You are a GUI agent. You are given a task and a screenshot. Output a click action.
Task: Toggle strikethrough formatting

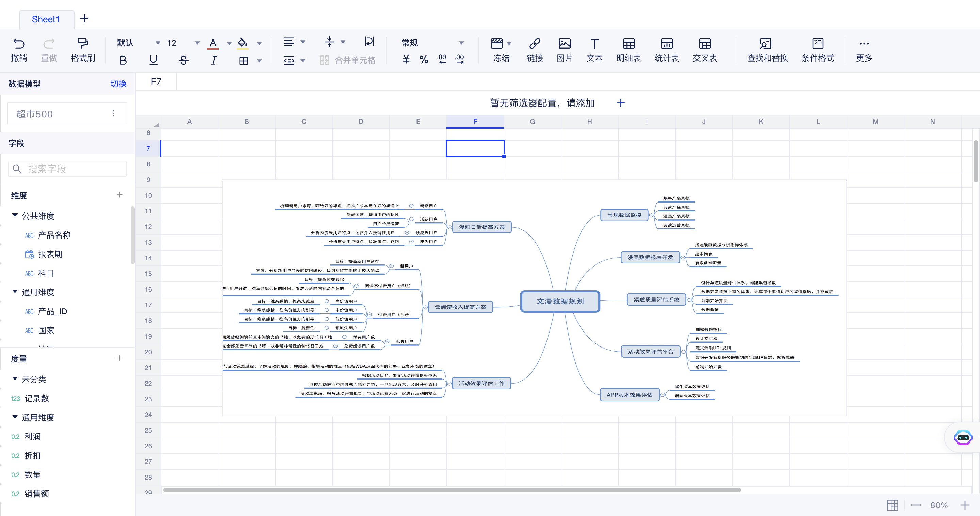pos(183,60)
